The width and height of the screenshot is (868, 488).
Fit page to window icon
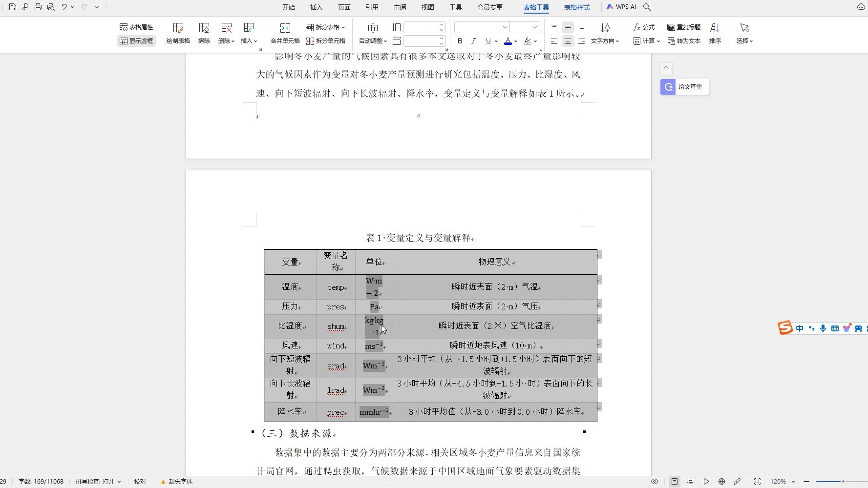tap(757, 482)
